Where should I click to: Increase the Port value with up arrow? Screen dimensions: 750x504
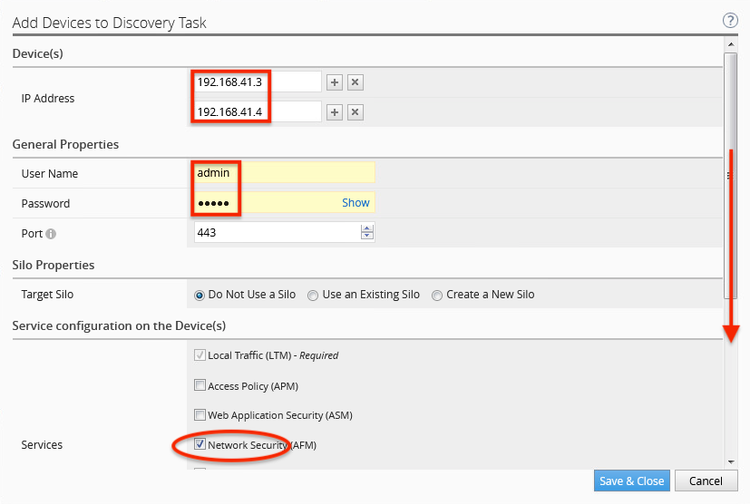[367, 228]
